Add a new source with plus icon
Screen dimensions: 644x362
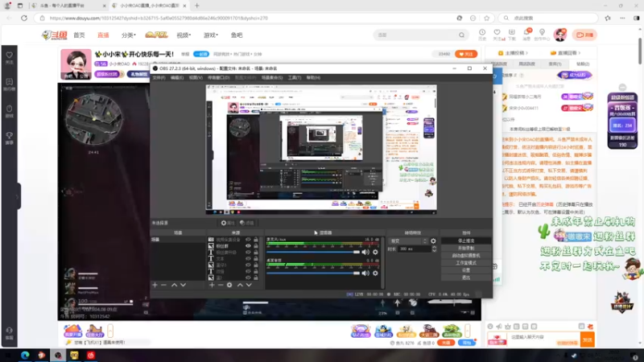click(212, 285)
